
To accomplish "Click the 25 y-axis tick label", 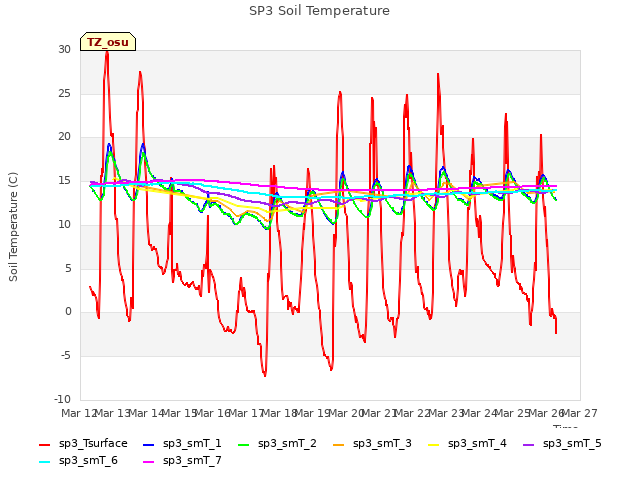I will tap(64, 93).
